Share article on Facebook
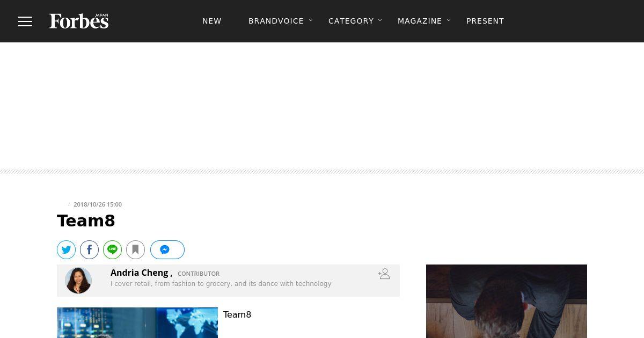Image resolution: width=644 pixels, height=338 pixels. click(x=89, y=249)
